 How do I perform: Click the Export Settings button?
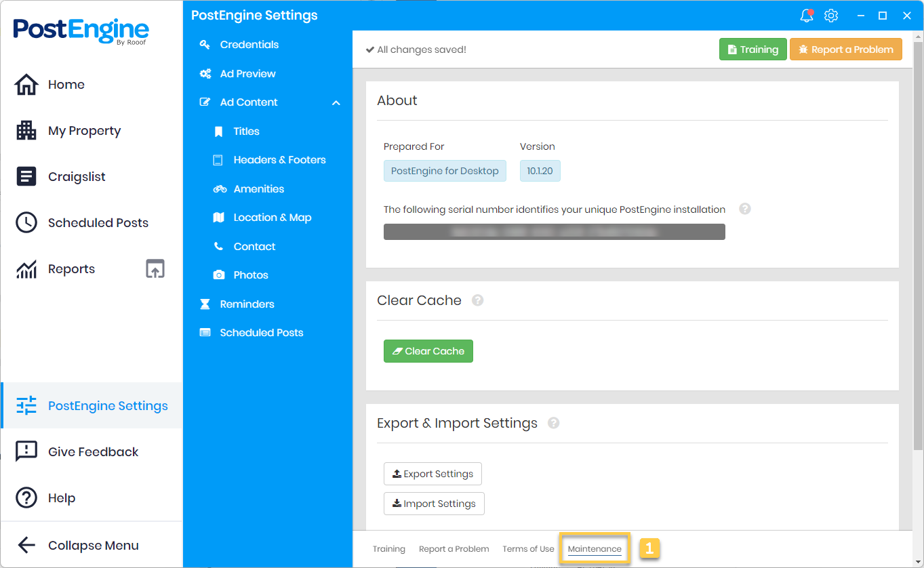coord(433,474)
